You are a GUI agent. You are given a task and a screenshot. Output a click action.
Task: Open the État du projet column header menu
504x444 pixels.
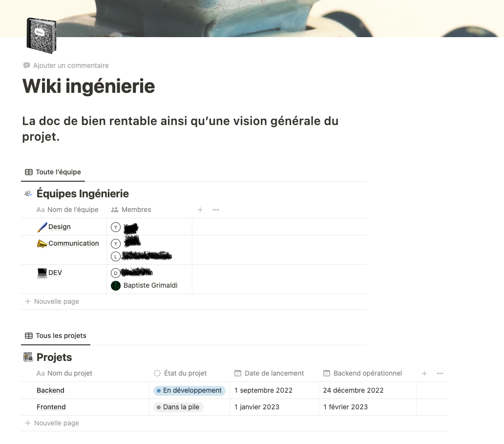click(185, 373)
